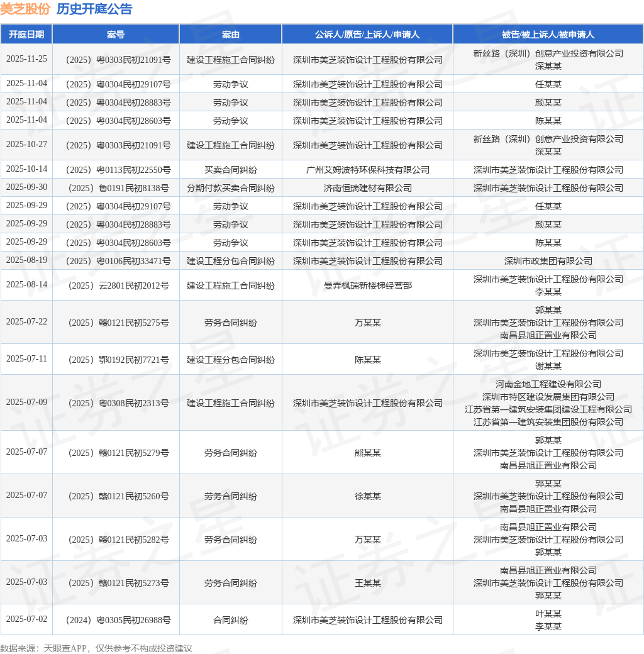Screen dimensions: 644x654
Task: Click the date 2025-11-25
Action: tap(26, 59)
